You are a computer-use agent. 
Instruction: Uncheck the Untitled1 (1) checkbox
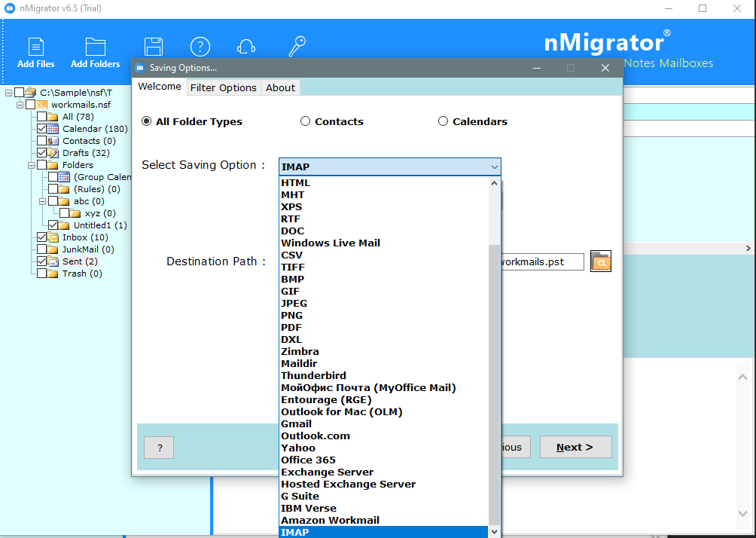tap(53, 225)
